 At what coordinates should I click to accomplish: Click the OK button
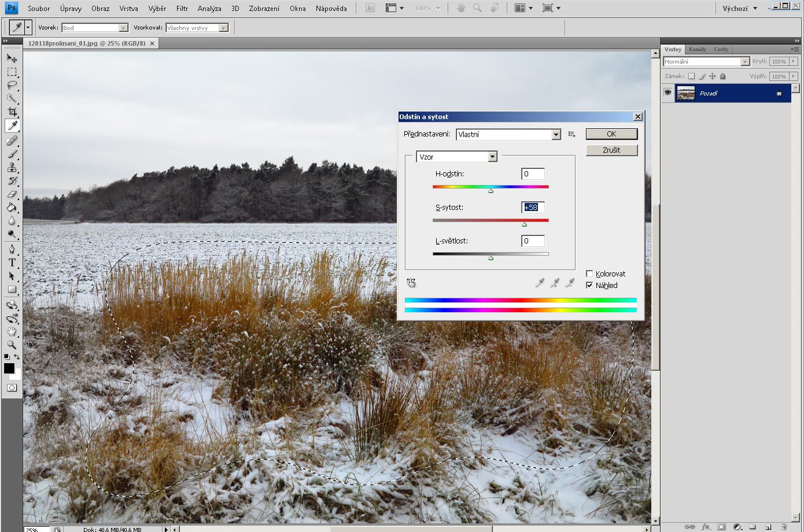click(611, 134)
